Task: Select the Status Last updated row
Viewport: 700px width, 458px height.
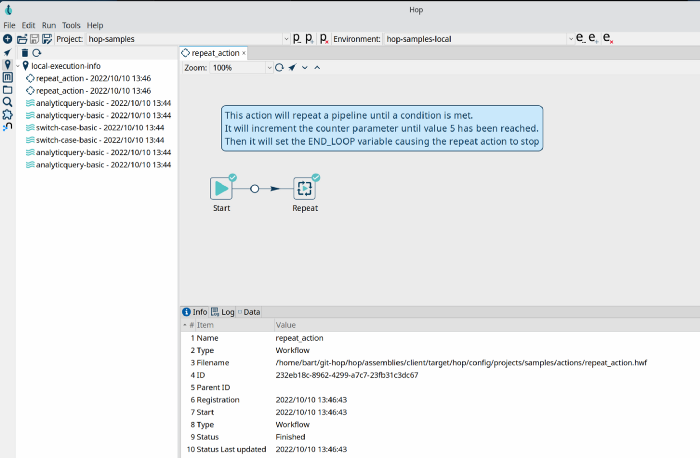Action: (x=440, y=449)
